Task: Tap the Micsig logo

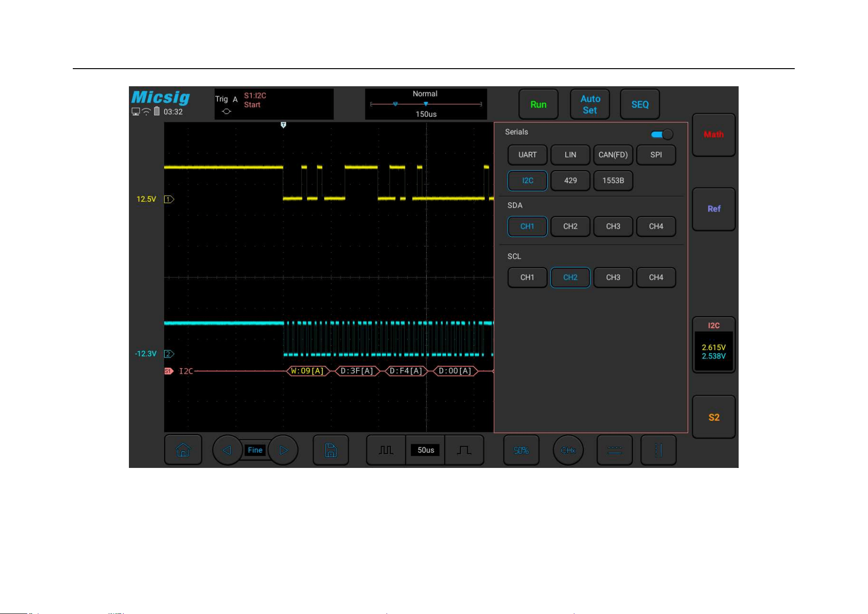Action: coord(160,97)
